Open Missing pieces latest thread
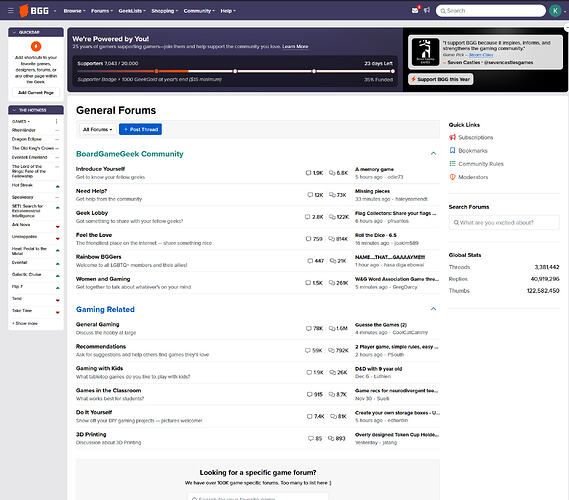This screenshot has height=500, width=569. (372, 191)
